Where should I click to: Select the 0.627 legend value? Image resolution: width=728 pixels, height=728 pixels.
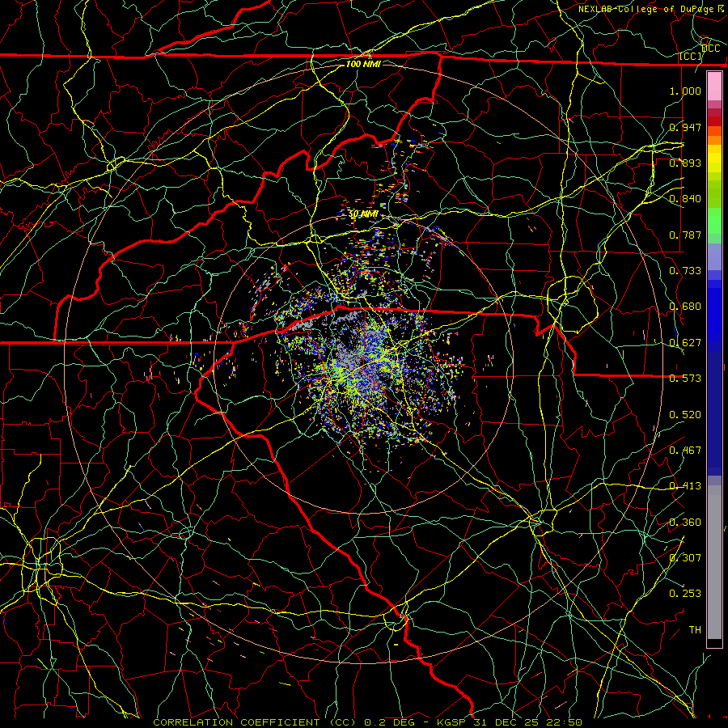685,342
